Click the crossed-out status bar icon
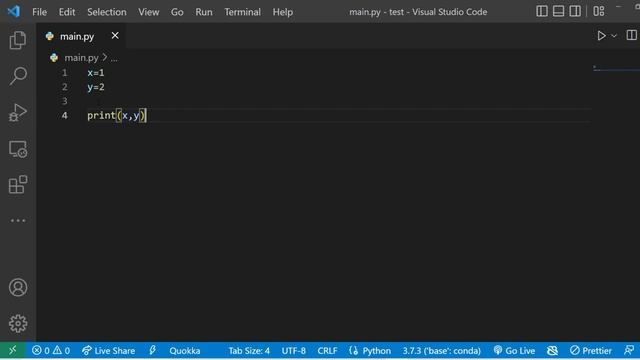Image resolution: width=640 pixels, height=360 pixels. pyautogui.click(x=552, y=350)
